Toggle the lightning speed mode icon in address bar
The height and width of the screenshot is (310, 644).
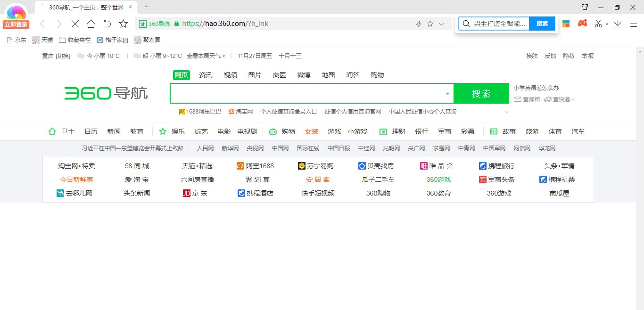click(418, 24)
